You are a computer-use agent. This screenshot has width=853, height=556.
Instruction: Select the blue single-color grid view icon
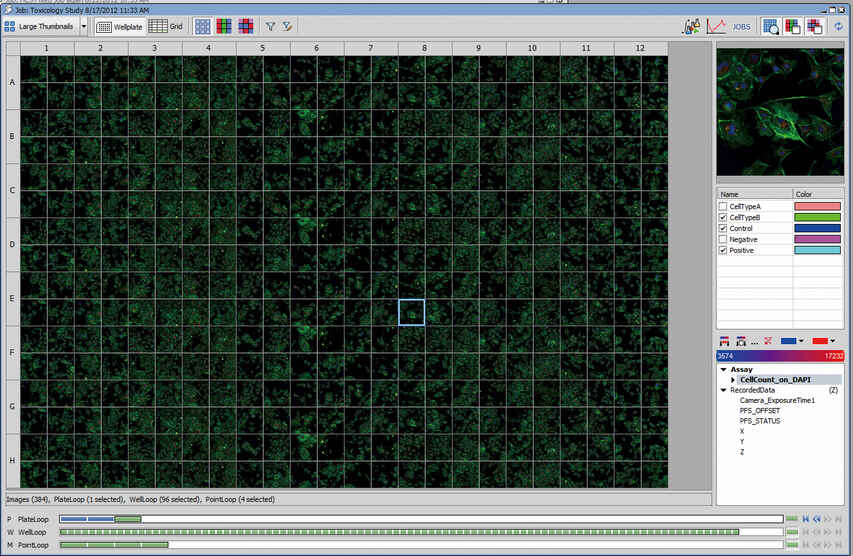click(203, 27)
